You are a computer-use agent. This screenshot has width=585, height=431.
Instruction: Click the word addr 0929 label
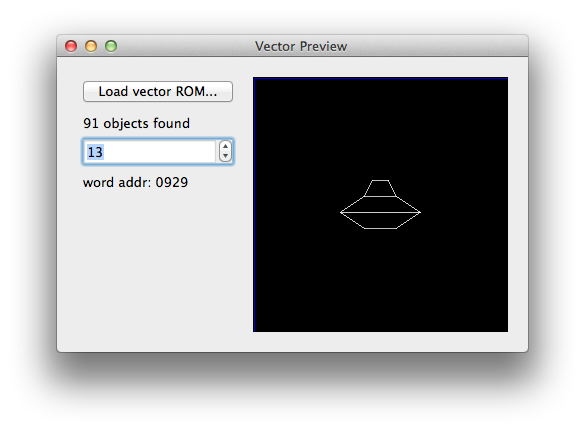coord(135,182)
